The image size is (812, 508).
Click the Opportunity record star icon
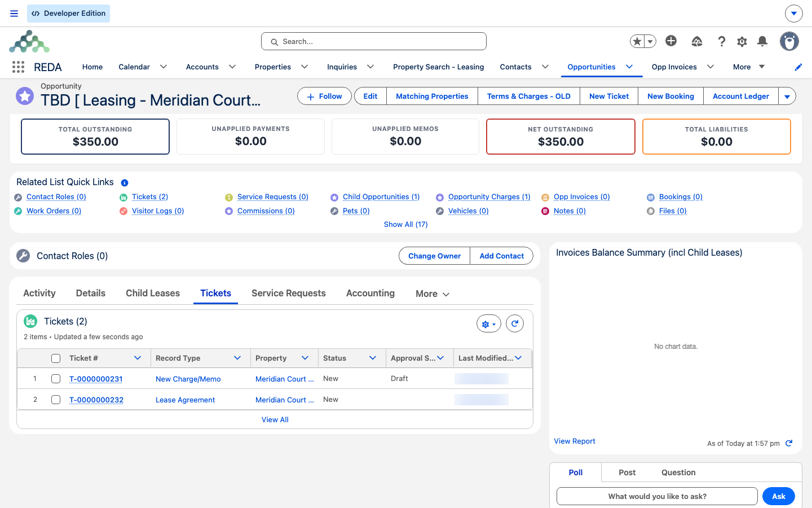point(25,96)
